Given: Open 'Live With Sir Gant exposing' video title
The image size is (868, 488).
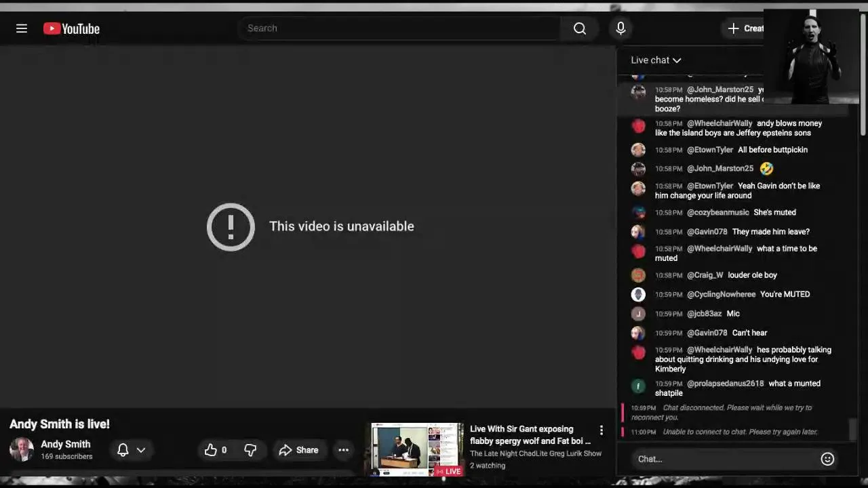Looking at the screenshot, I should 530,435.
